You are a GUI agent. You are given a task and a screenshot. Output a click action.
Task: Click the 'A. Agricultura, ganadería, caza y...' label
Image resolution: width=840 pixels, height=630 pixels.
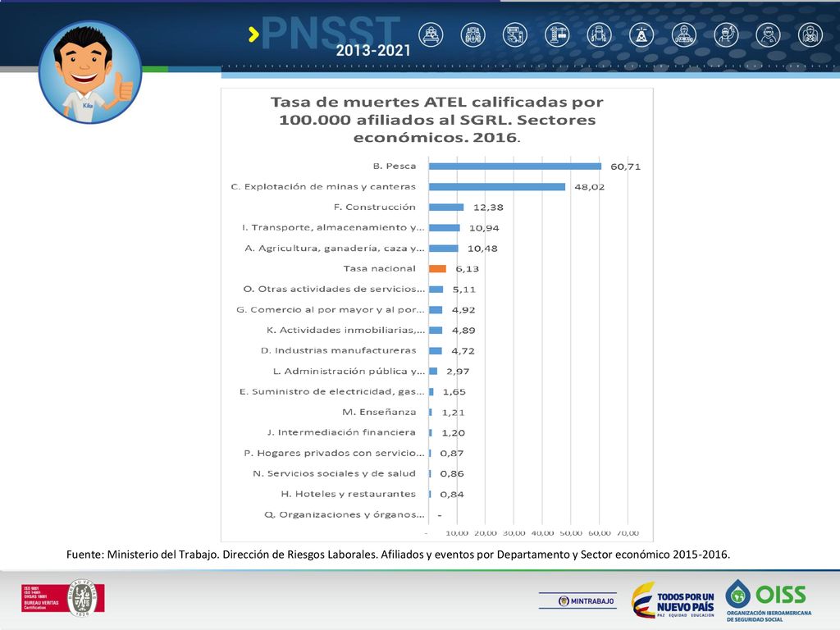click(335, 248)
